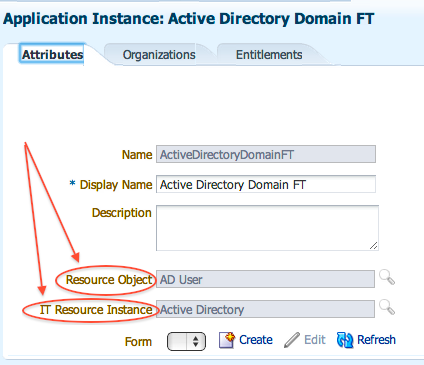This screenshot has width=424, height=365.
Task: Switch to the Entitlements tab
Action: [x=269, y=55]
